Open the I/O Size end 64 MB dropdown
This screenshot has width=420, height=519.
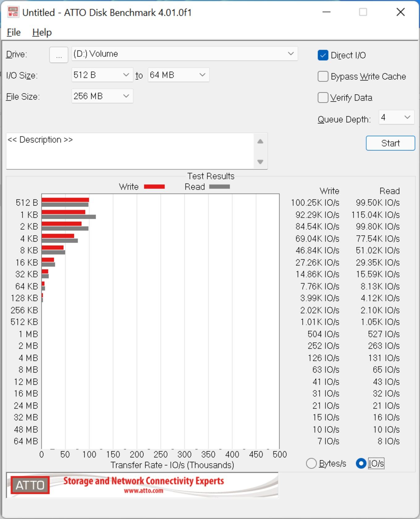(x=178, y=75)
